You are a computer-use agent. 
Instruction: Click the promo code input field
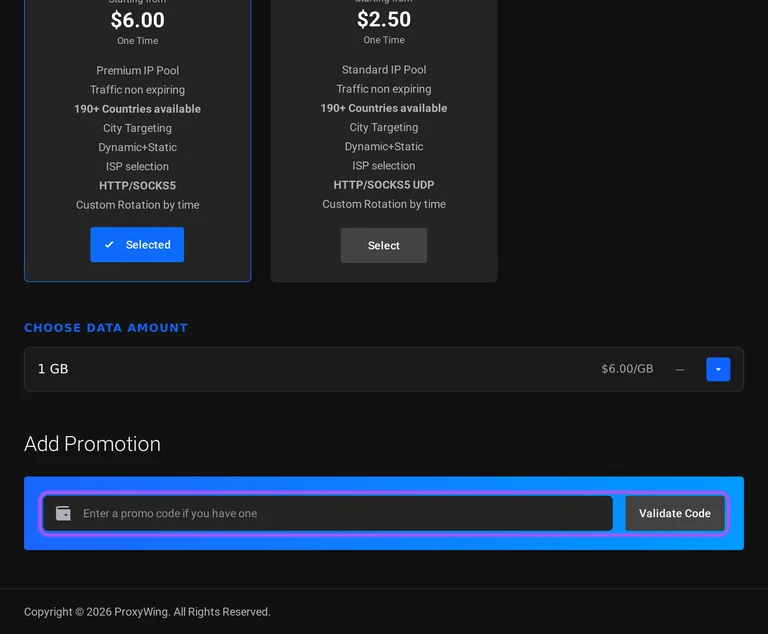point(328,513)
